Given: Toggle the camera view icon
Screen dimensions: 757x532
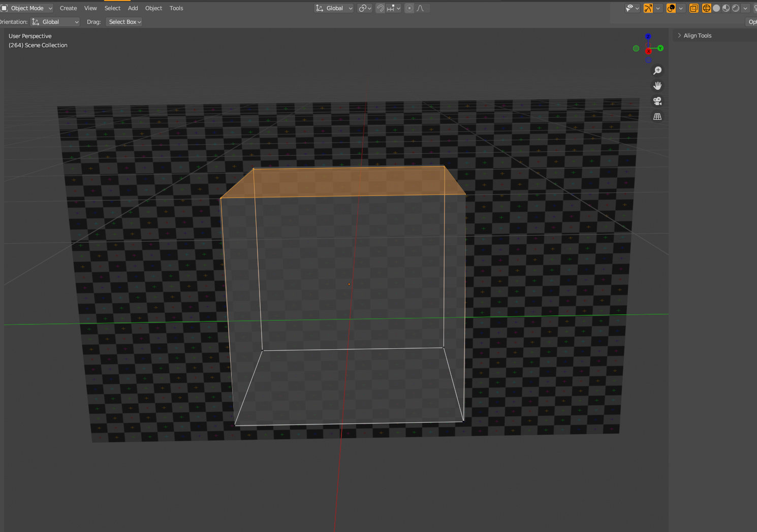Looking at the screenshot, I should (657, 101).
